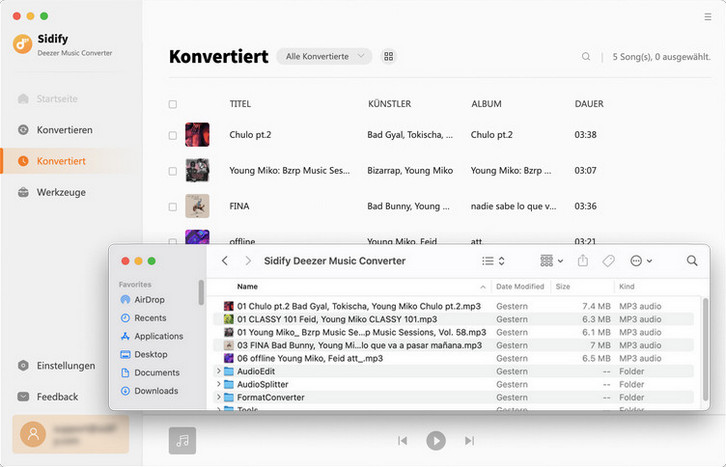726x467 pixels.
Task: Click the Sidify app logo icon
Action: point(22,44)
